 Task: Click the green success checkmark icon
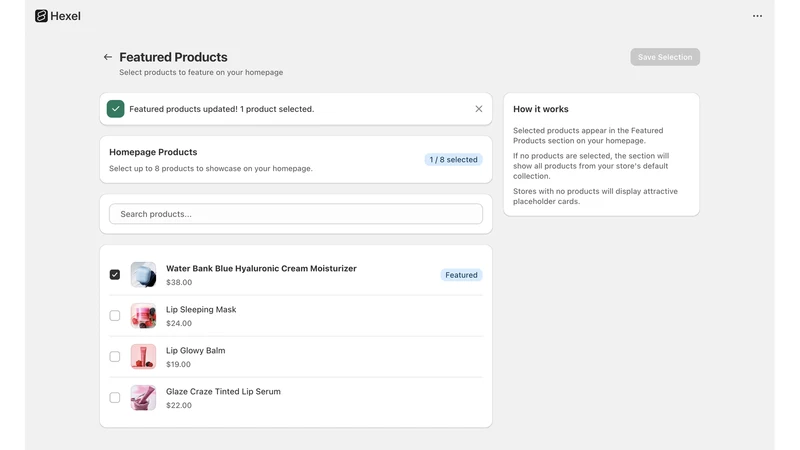(115, 109)
